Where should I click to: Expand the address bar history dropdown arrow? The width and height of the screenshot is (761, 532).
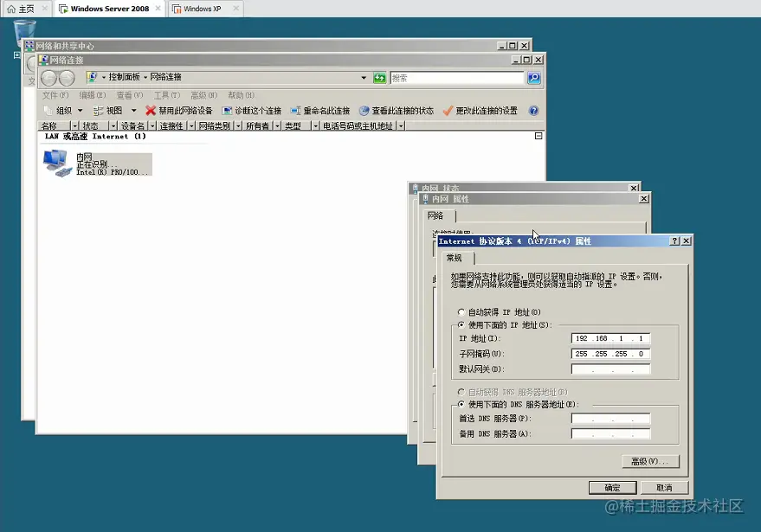[x=364, y=78]
